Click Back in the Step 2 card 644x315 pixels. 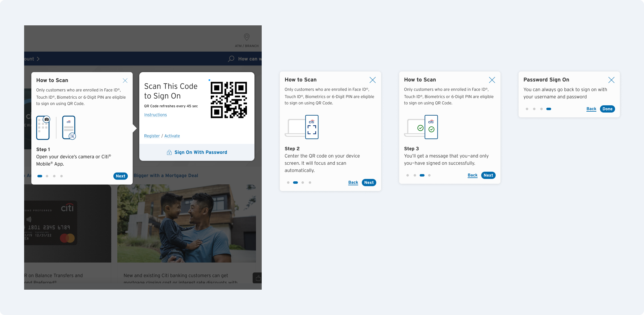(353, 183)
